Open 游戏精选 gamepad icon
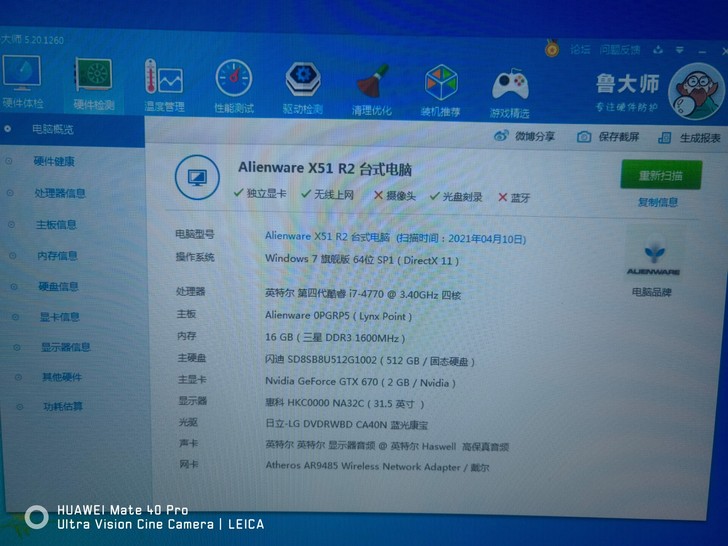The height and width of the screenshot is (546, 728). click(x=509, y=93)
